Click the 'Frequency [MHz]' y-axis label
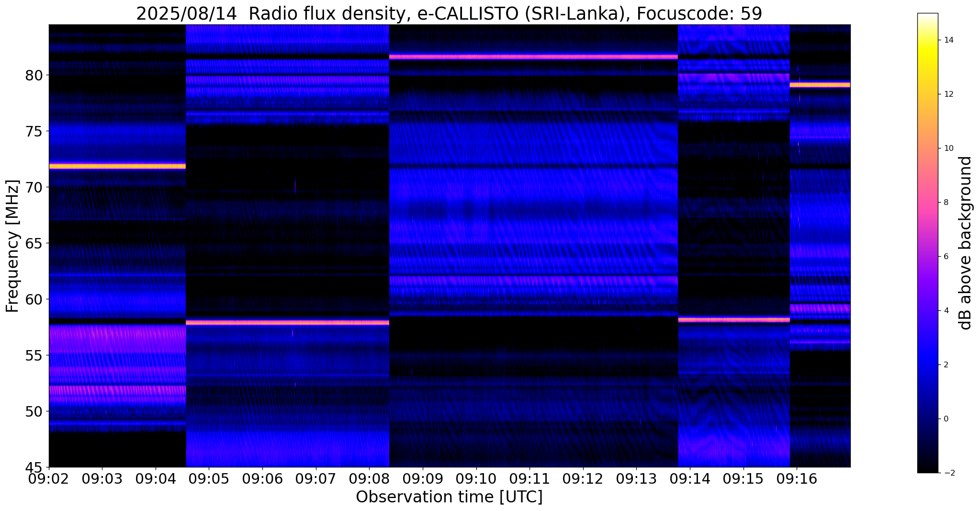 pyautogui.click(x=12, y=246)
